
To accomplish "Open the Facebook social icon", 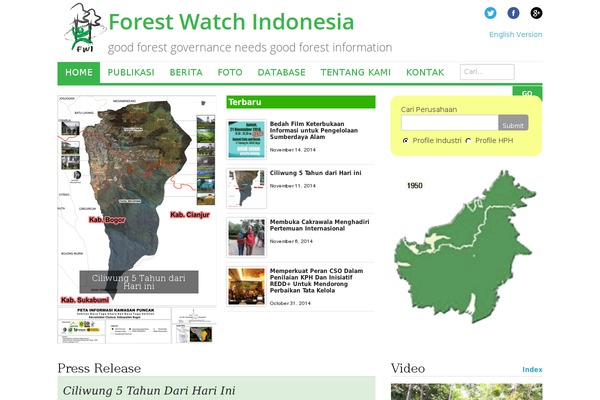I will click(x=513, y=13).
